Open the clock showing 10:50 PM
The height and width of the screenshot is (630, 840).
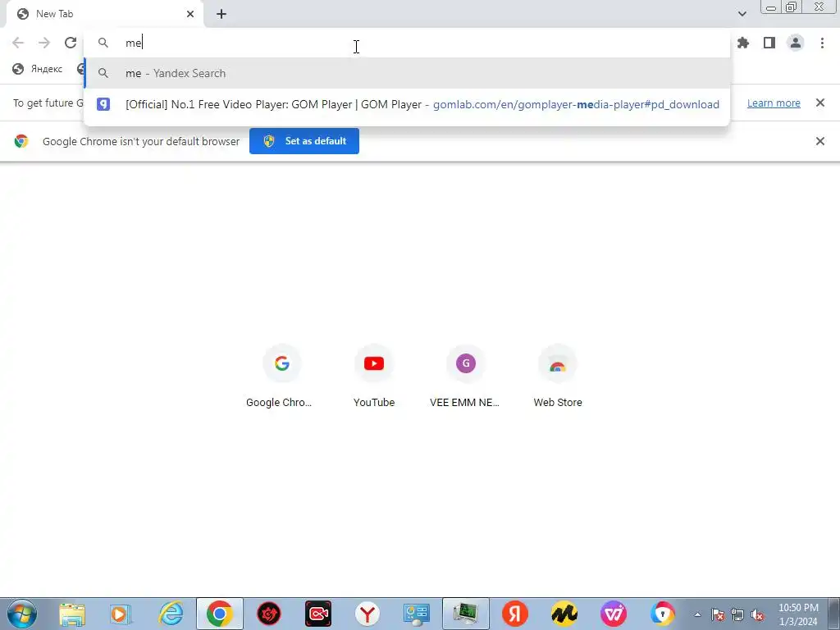click(798, 614)
